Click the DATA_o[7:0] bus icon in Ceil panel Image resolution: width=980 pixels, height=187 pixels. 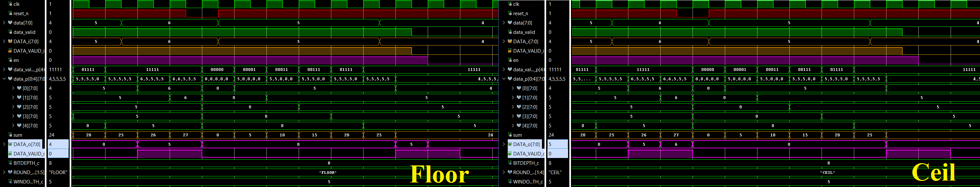point(510,144)
